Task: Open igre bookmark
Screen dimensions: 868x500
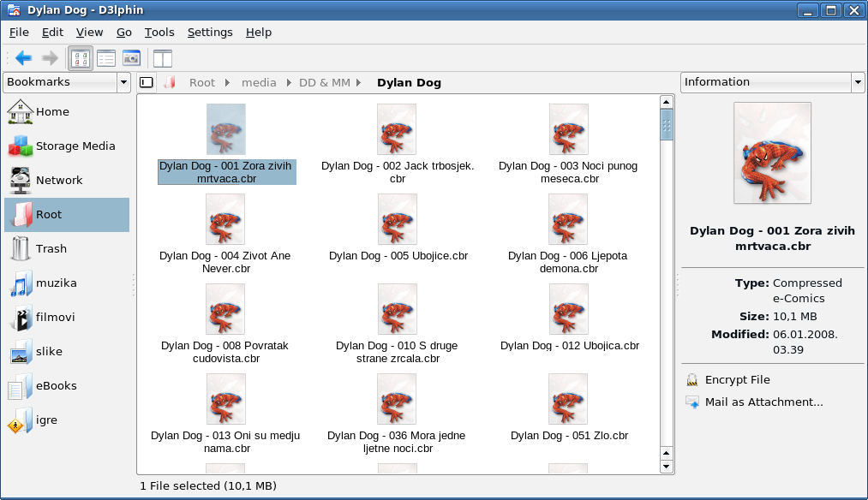Action: coord(67,420)
